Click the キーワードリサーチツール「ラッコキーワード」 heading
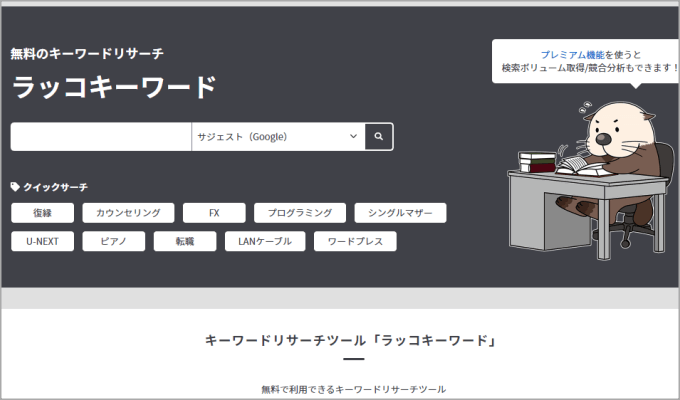This screenshot has width=680, height=400. click(x=350, y=340)
